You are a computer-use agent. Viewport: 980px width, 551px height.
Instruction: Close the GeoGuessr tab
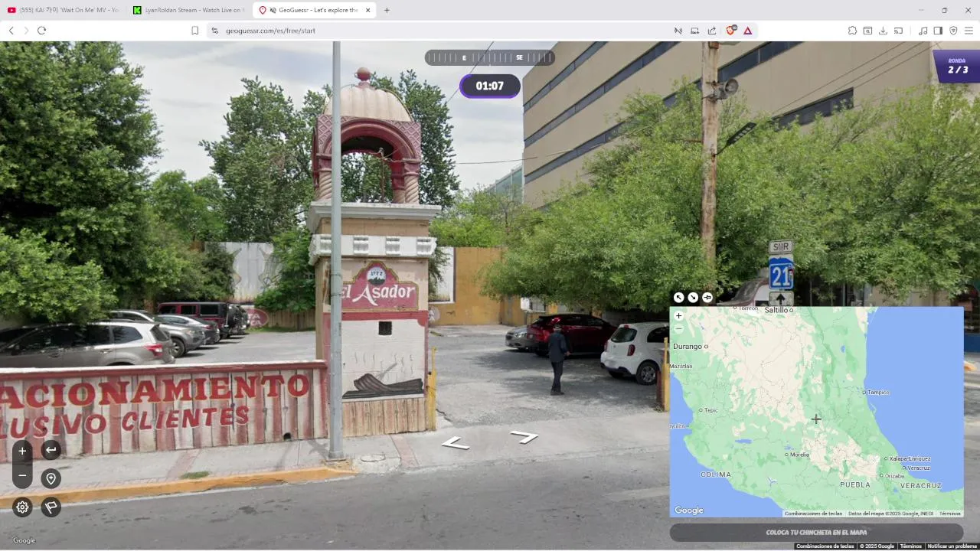coord(367,10)
